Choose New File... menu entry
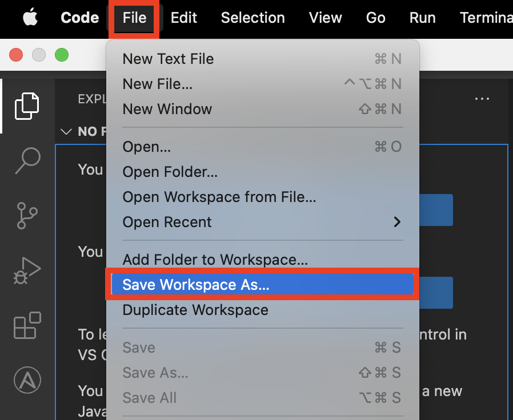The height and width of the screenshot is (420, 513). (263, 84)
